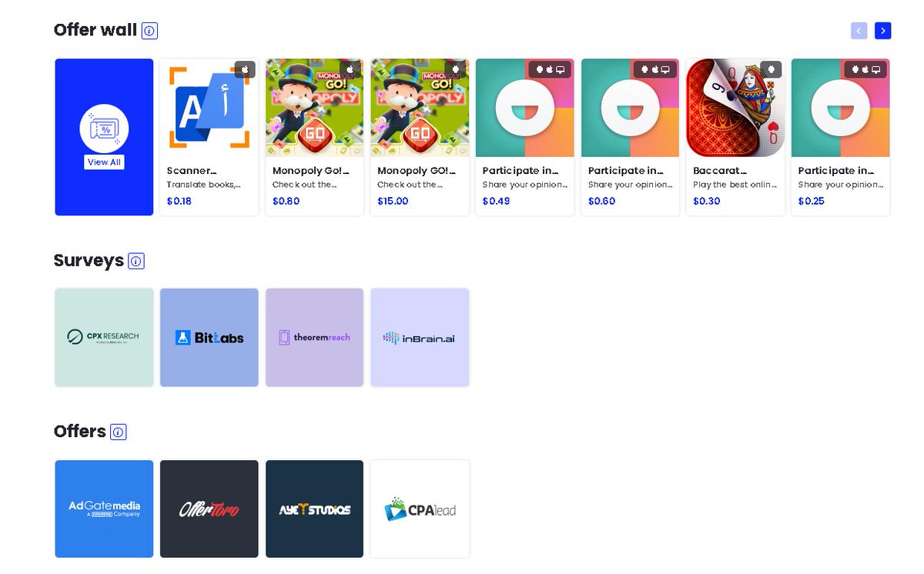Click the Surveys info icon

136,262
